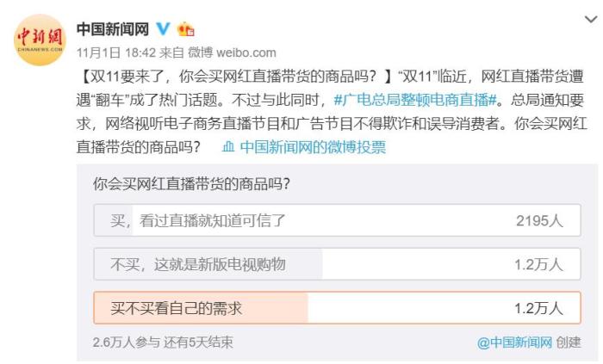Click the 2.6万人参与 participant count
This screenshot has width=603, height=364.
[126, 342]
